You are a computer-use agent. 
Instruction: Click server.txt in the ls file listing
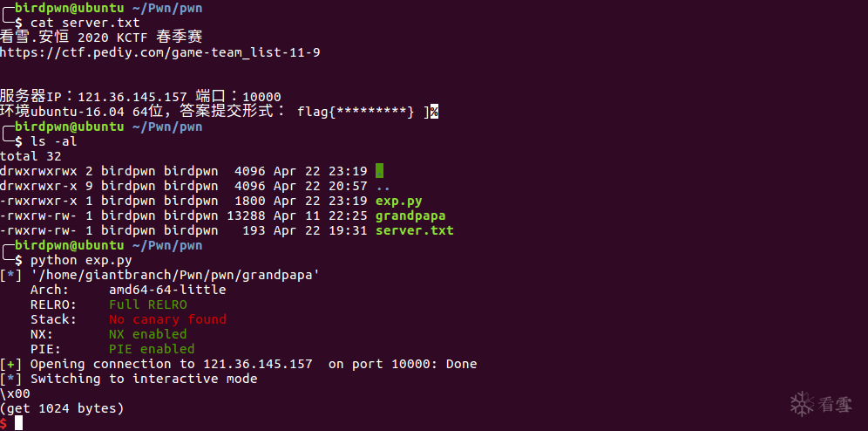tap(414, 230)
